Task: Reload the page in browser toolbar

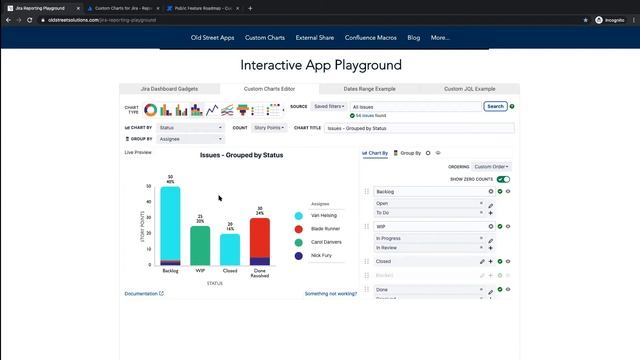Action: coord(30,20)
